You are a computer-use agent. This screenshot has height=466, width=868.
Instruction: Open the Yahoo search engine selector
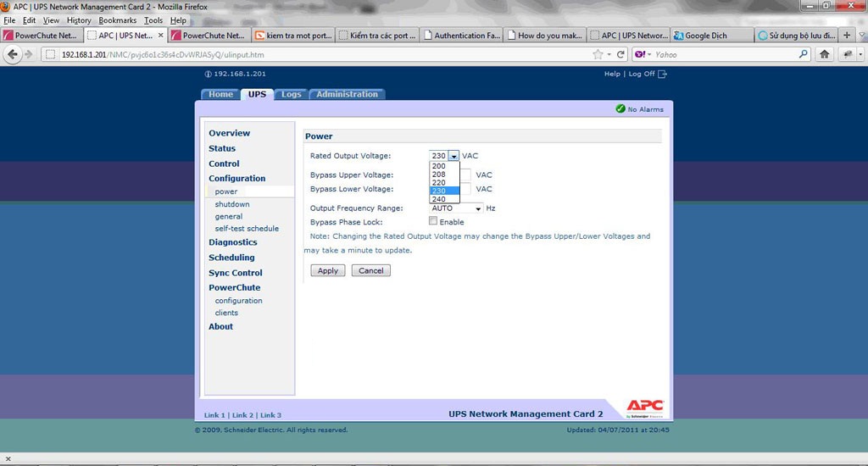coord(643,54)
